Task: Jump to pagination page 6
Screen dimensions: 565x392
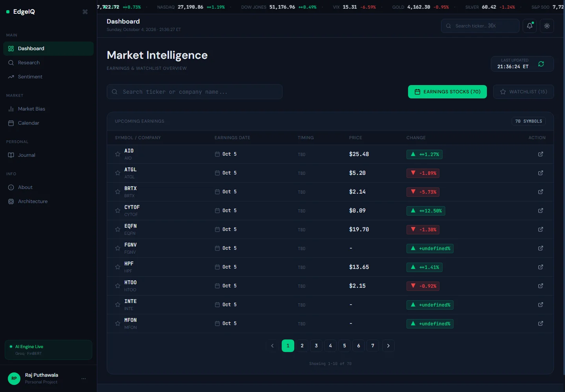Action: (x=359, y=346)
